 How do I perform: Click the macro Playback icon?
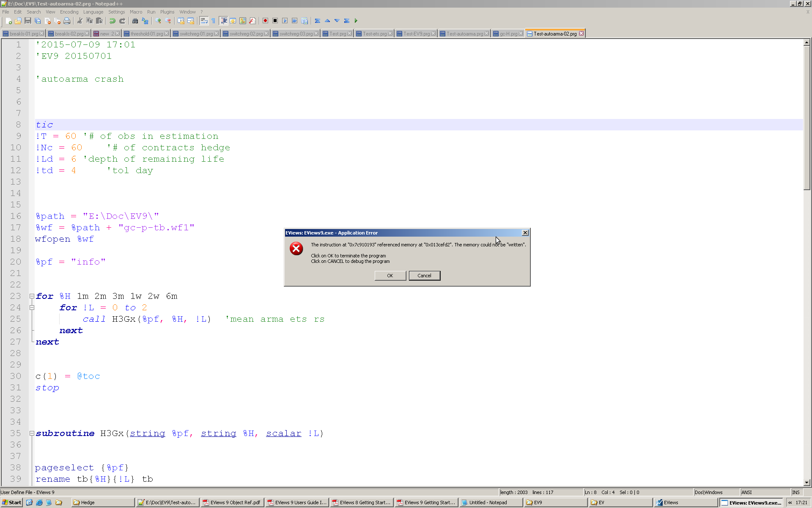(x=285, y=21)
